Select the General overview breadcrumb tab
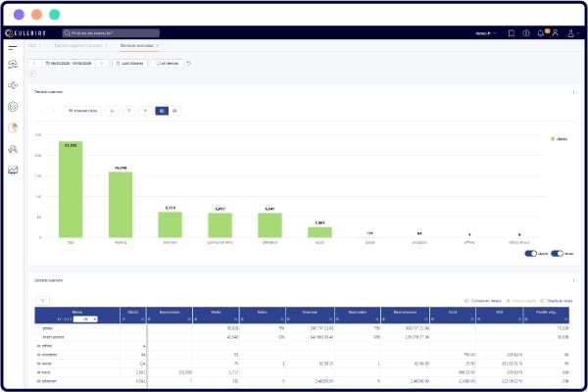 click(139, 46)
